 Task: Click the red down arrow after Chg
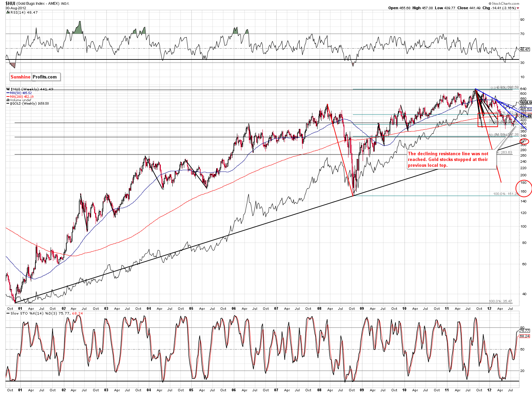tap(518, 8)
